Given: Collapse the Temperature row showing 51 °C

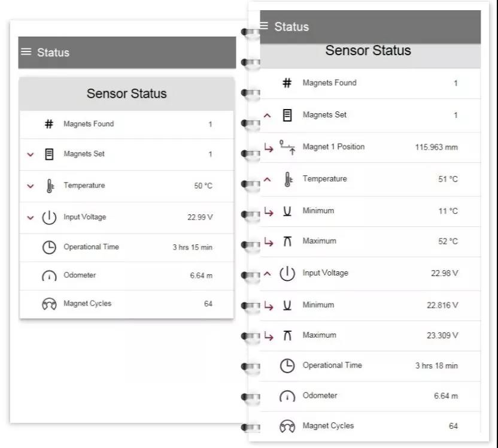Looking at the screenshot, I should pos(268,179).
